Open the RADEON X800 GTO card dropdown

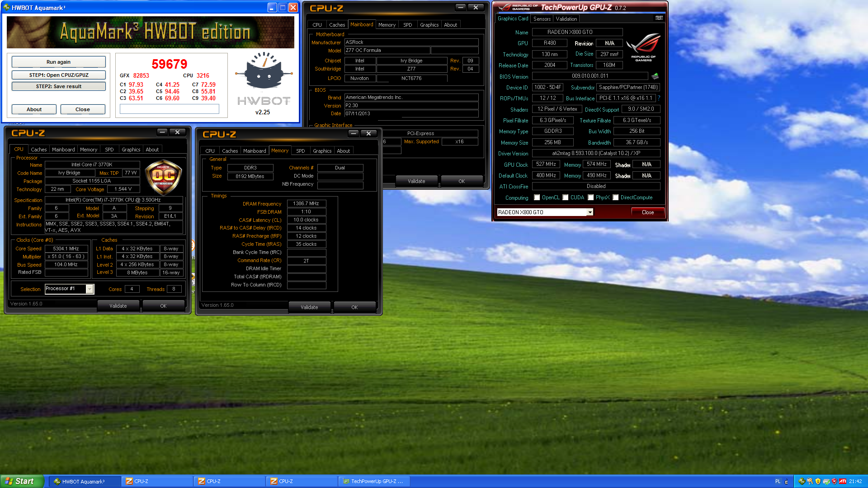(x=590, y=212)
